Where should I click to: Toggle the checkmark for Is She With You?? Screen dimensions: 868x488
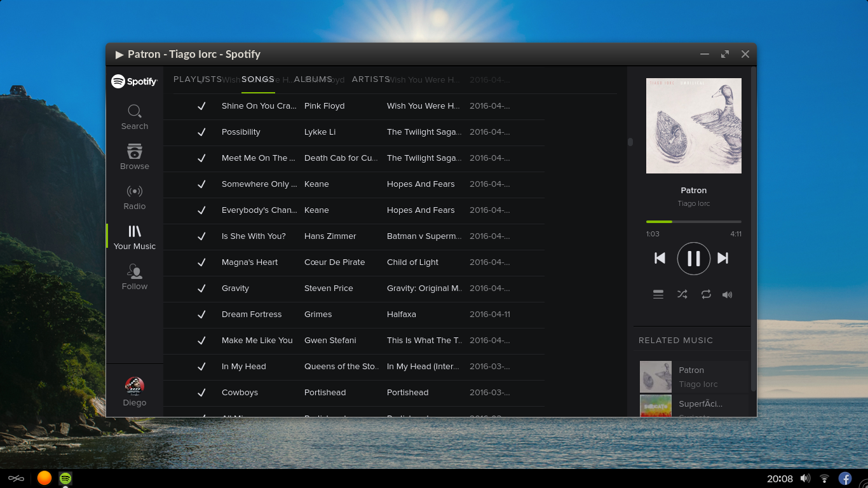coord(201,236)
